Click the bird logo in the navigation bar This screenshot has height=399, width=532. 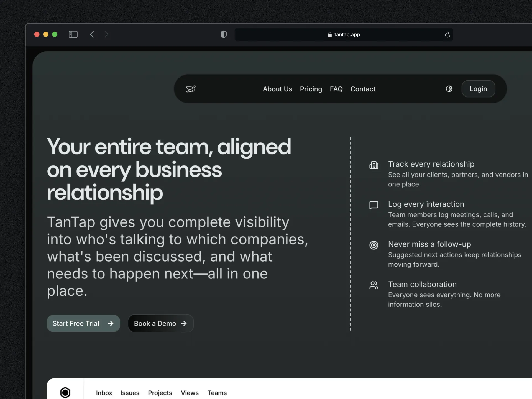coord(191,89)
